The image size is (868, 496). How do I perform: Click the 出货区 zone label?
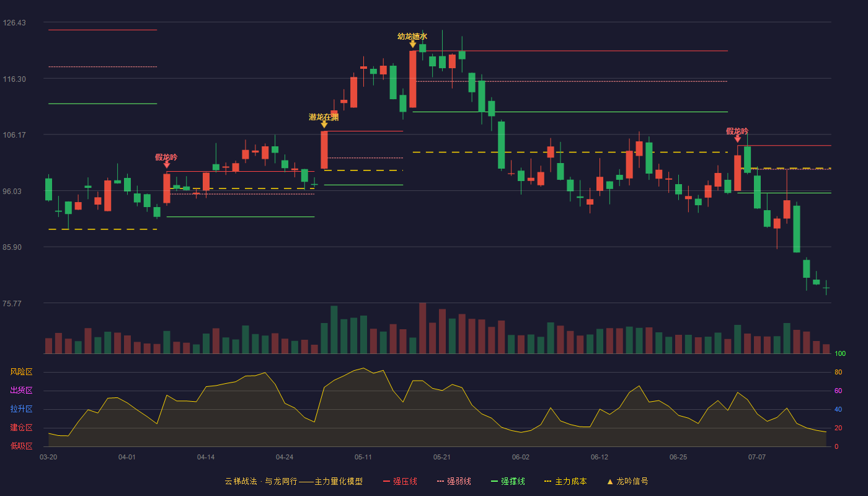tap(21, 391)
